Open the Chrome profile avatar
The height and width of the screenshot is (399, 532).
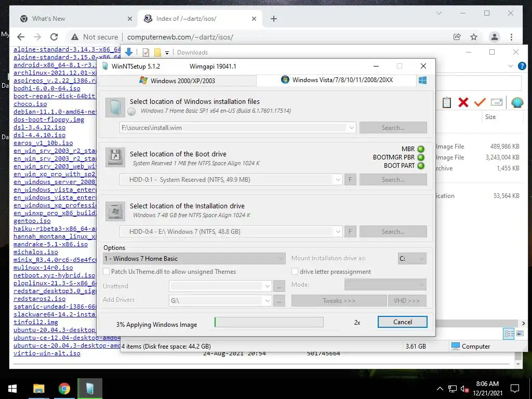click(x=495, y=37)
